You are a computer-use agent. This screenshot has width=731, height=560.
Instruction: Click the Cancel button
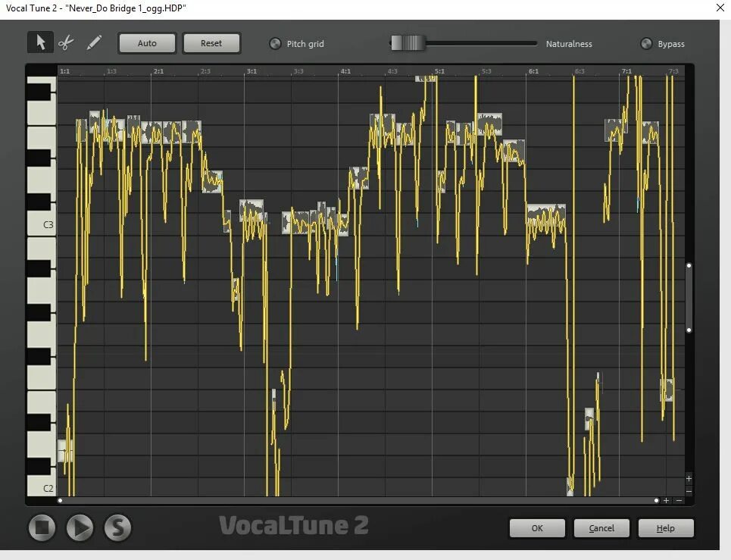[x=601, y=528]
